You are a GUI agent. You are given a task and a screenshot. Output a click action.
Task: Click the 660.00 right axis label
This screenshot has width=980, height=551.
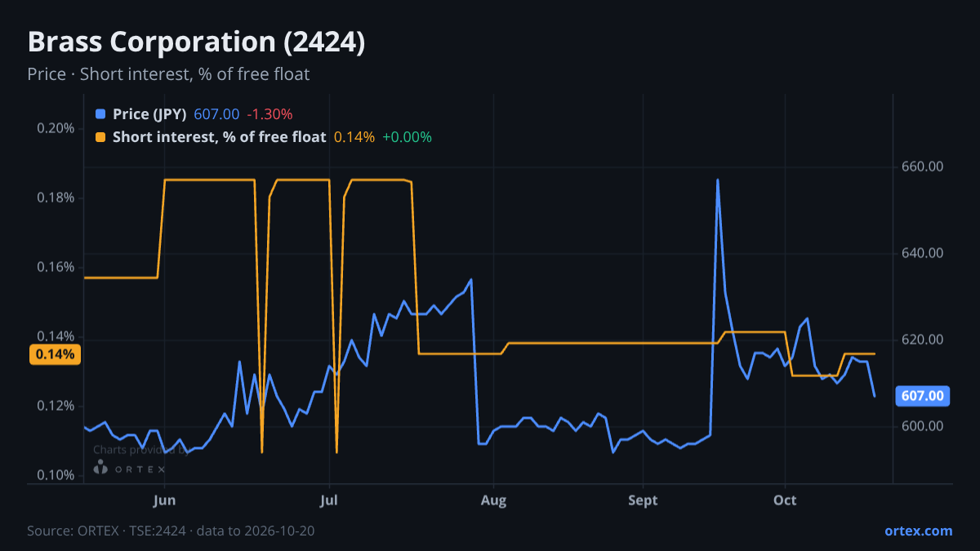(x=923, y=167)
